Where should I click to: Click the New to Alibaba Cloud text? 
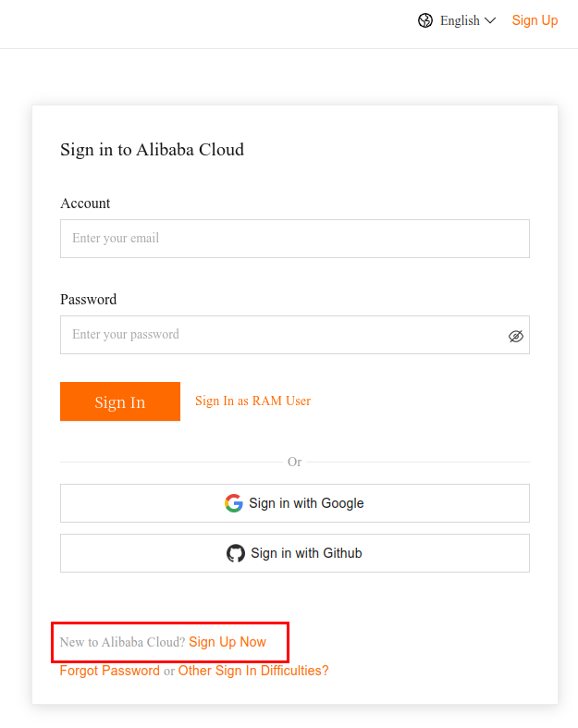[123, 642]
